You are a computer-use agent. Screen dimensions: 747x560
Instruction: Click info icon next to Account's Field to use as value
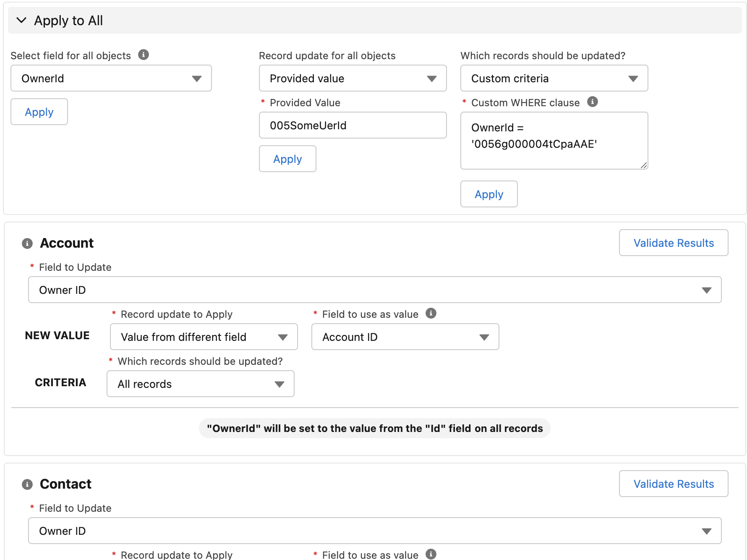[431, 314]
